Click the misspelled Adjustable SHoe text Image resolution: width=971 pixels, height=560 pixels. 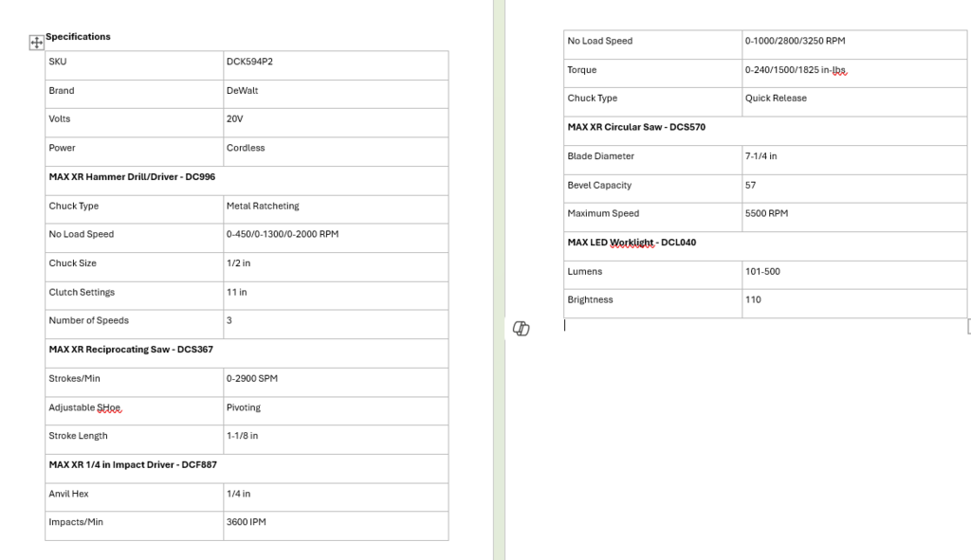pos(85,407)
